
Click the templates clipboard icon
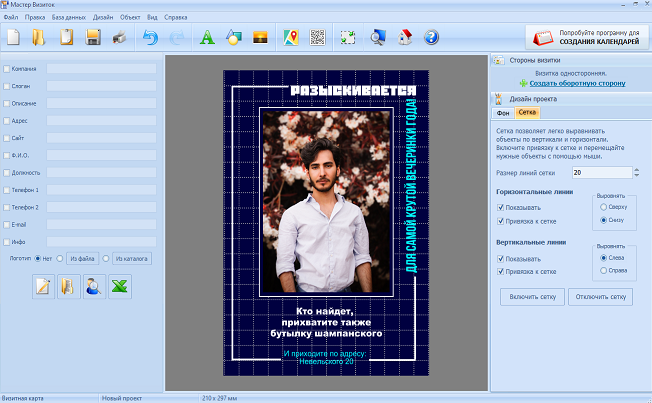pyautogui.click(x=67, y=37)
